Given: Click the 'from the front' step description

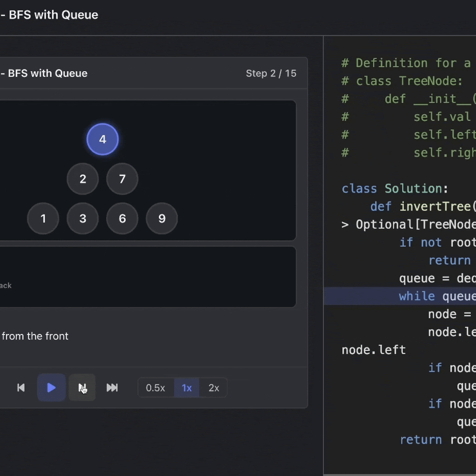Looking at the screenshot, I should point(35,336).
